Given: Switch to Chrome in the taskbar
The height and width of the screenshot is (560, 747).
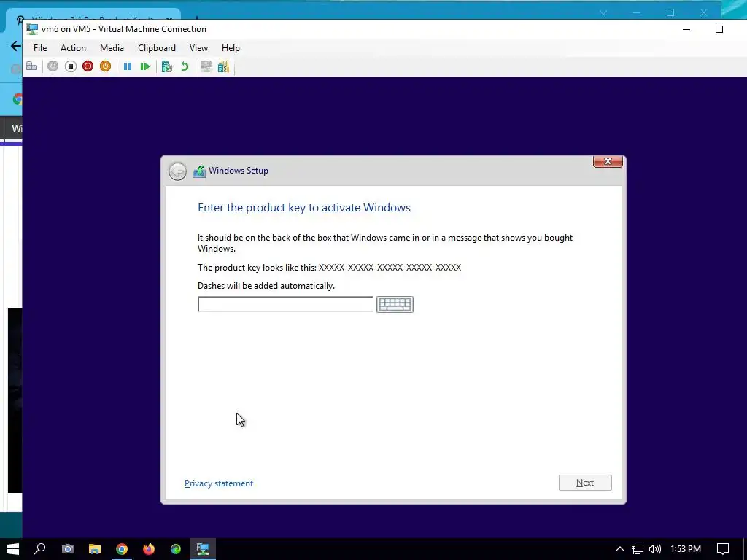Looking at the screenshot, I should pos(122,549).
